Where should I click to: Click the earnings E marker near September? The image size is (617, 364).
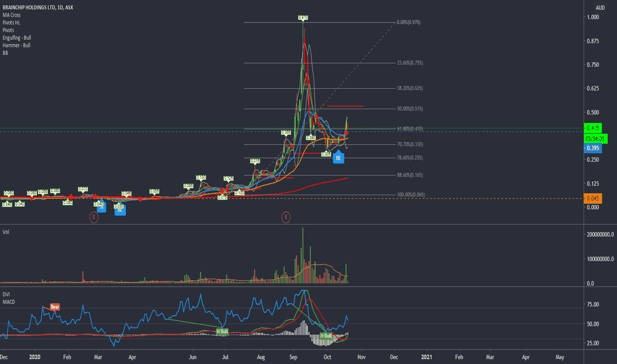(286, 217)
